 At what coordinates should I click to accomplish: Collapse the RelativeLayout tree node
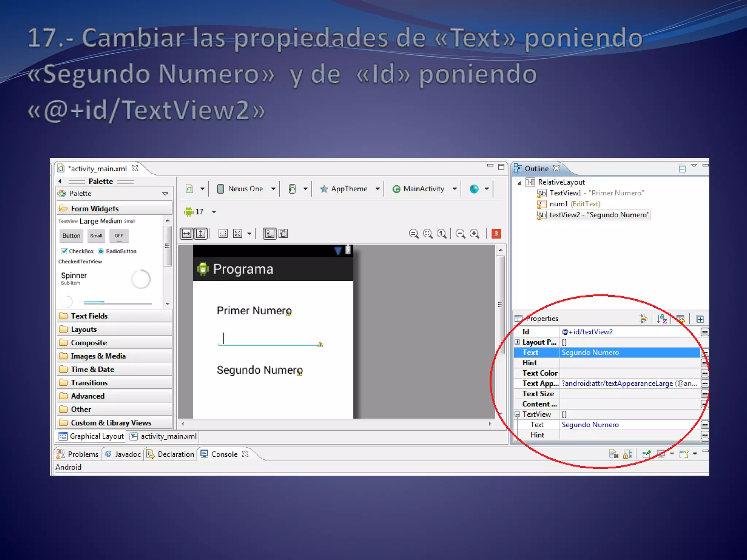pos(519,183)
